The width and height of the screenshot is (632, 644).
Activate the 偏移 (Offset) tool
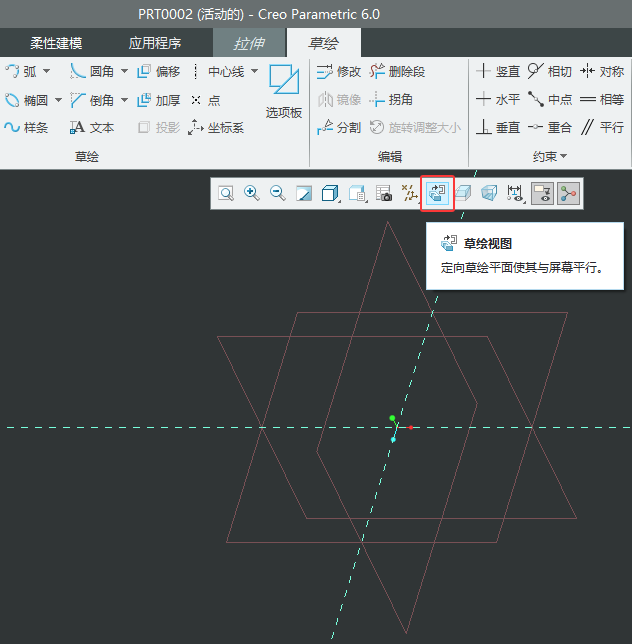click(x=159, y=71)
